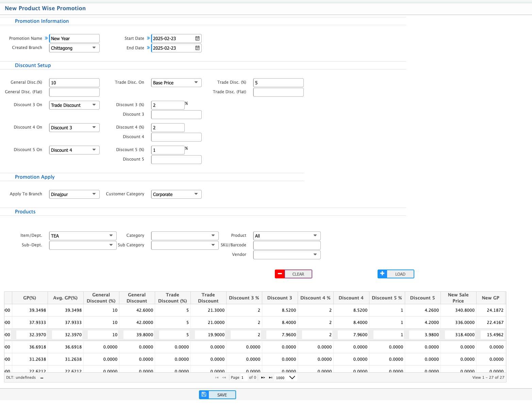Expand the Item/Dept. TEA dropdown

click(111, 236)
